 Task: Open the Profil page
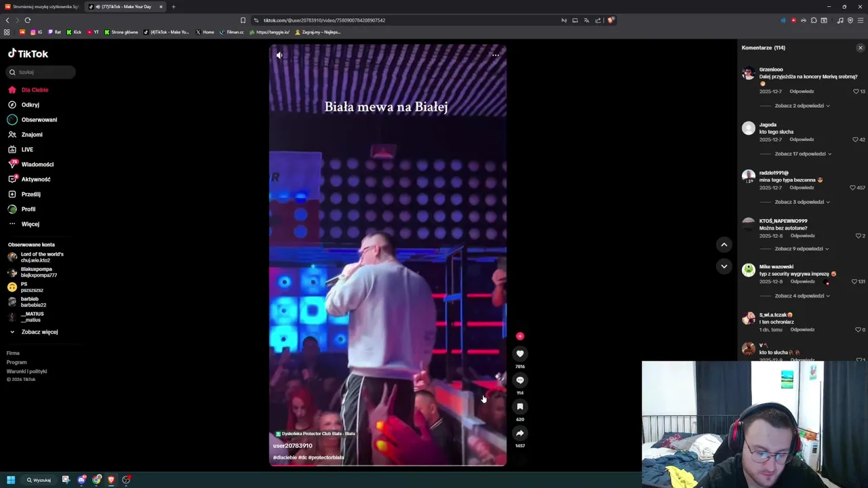pyautogui.click(x=28, y=209)
